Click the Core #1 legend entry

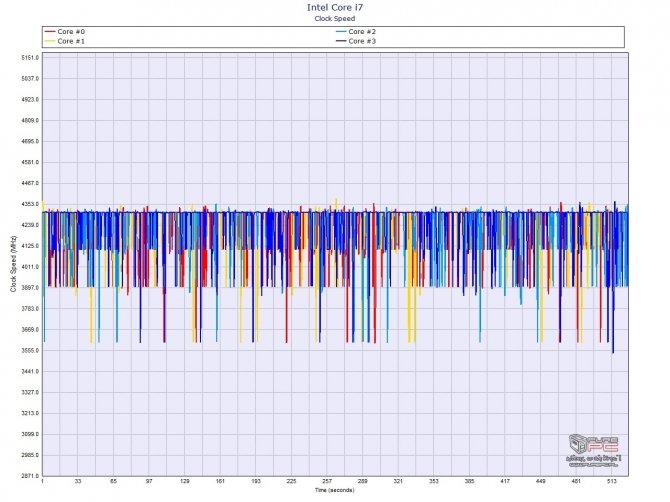(x=65, y=41)
